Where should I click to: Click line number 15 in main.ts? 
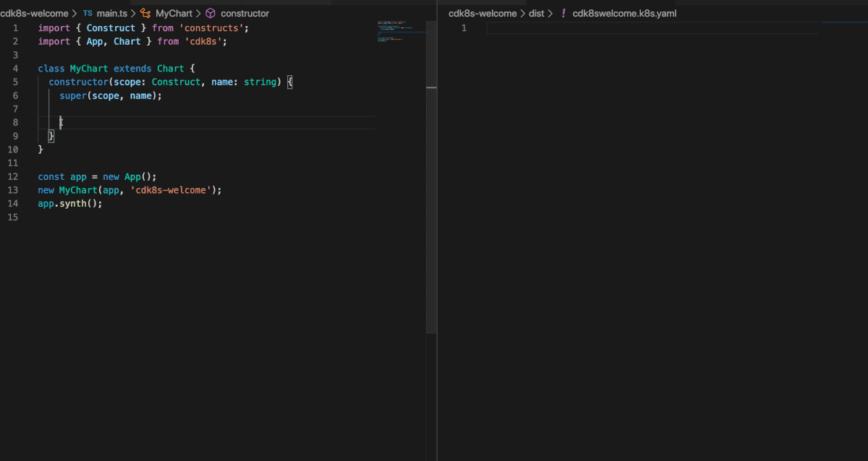(13, 217)
